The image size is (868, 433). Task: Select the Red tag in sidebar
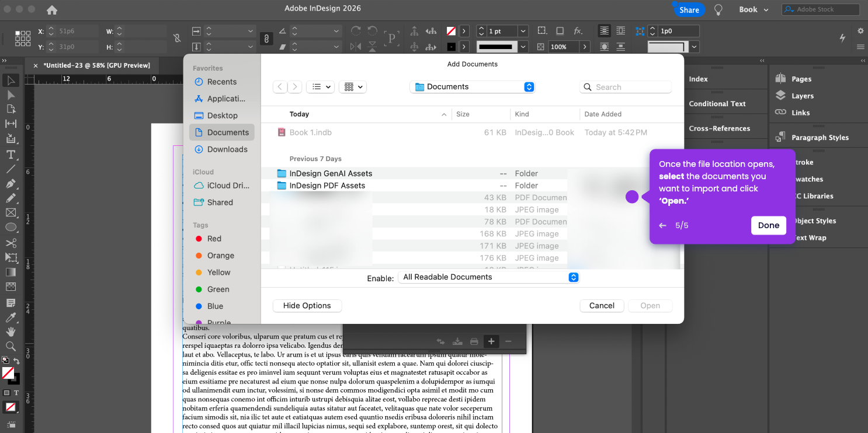pos(214,239)
